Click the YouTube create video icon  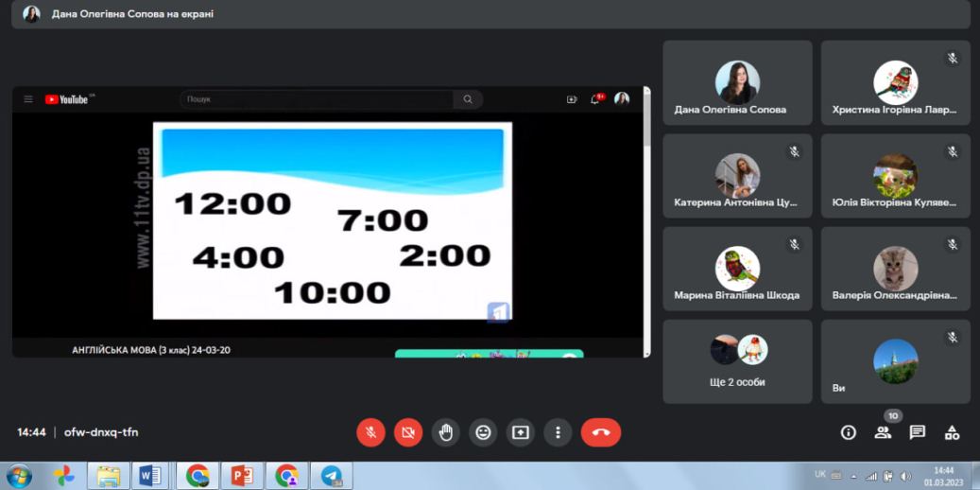[x=571, y=99]
